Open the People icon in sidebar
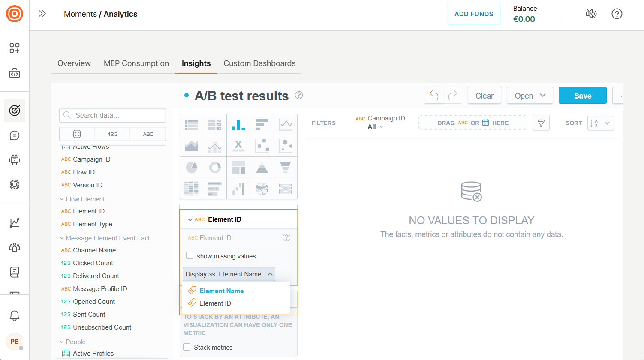644x360 pixels. click(x=15, y=247)
